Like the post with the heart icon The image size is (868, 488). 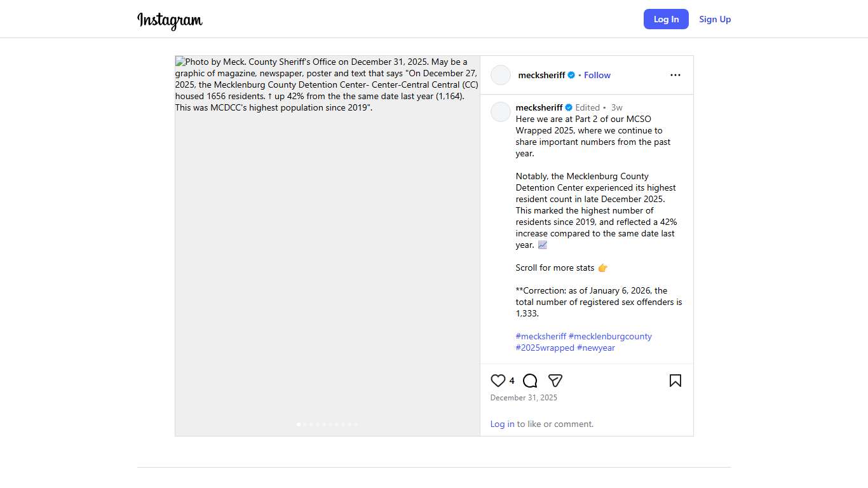(x=498, y=381)
